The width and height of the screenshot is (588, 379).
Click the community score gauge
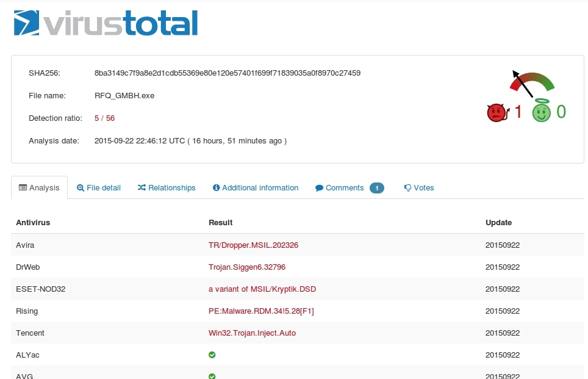(532, 83)
